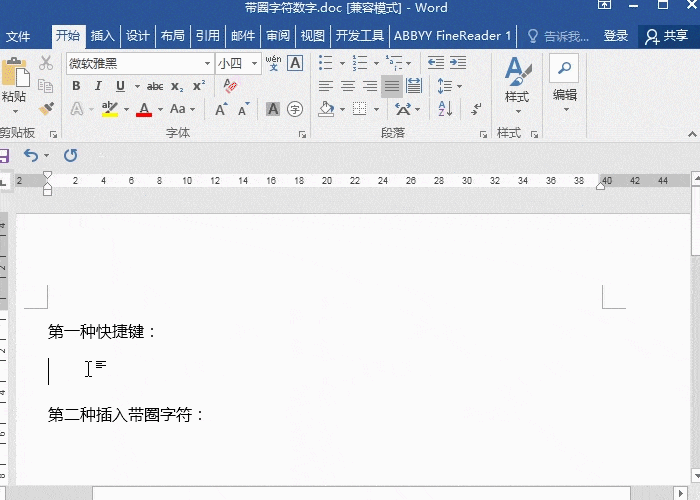The image size is (700, 500).
Task: Click the Sort A-Z icon
Action: pyautogui.click(x=438, y=86)
